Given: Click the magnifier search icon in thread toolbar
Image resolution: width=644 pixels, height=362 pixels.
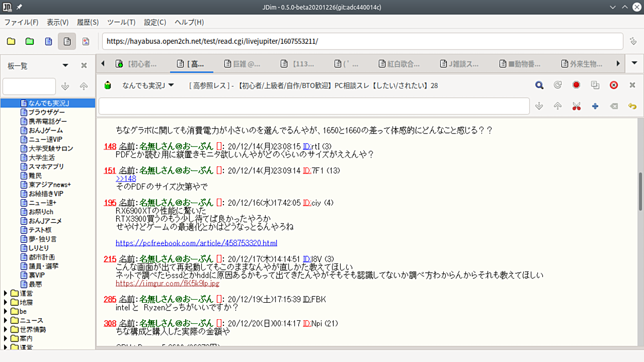Looking at the screenshot, I should (539, 85).
